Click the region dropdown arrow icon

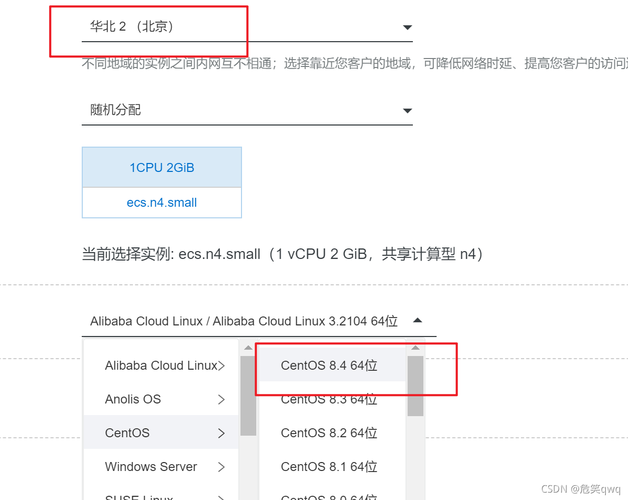coord(407,27)
